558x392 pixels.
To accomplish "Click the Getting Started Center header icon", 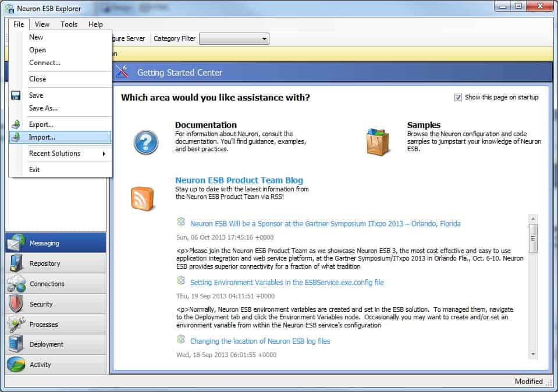I will pos(123,72).
